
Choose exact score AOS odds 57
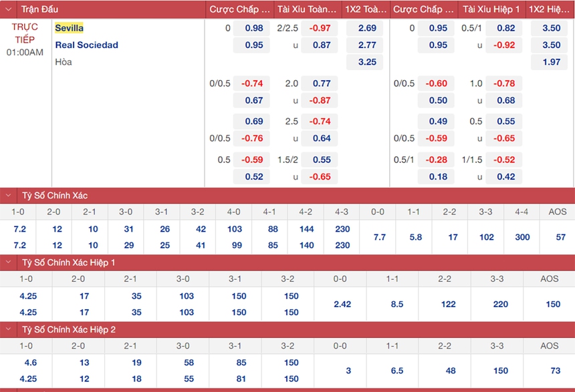560,237
